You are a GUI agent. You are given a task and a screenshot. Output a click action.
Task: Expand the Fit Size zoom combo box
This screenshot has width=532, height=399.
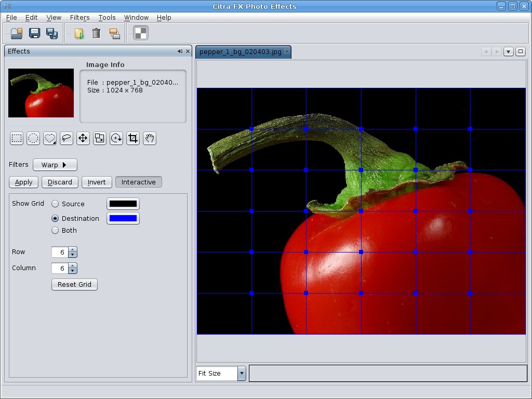click(242, 374)
